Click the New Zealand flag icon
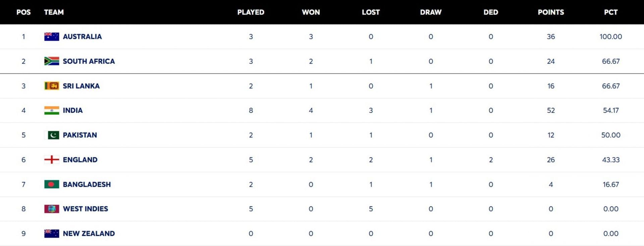This screenshot has width=644, height=246. (x=52, y=234)
